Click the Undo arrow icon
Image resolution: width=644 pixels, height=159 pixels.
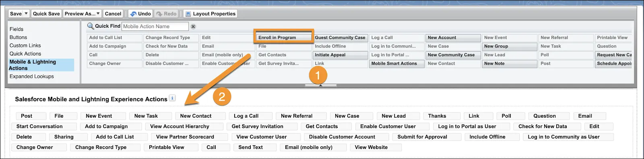pos(133,14)
